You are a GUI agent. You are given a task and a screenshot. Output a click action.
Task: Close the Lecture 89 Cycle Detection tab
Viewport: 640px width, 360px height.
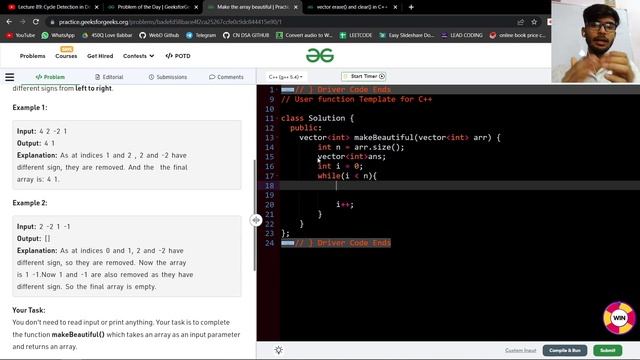coord(96,7)
